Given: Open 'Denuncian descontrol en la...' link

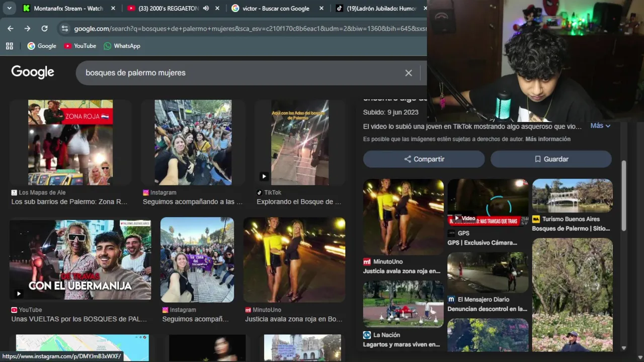Looking at the screenshot, I should pyautogui.click(x=488, y=309).
